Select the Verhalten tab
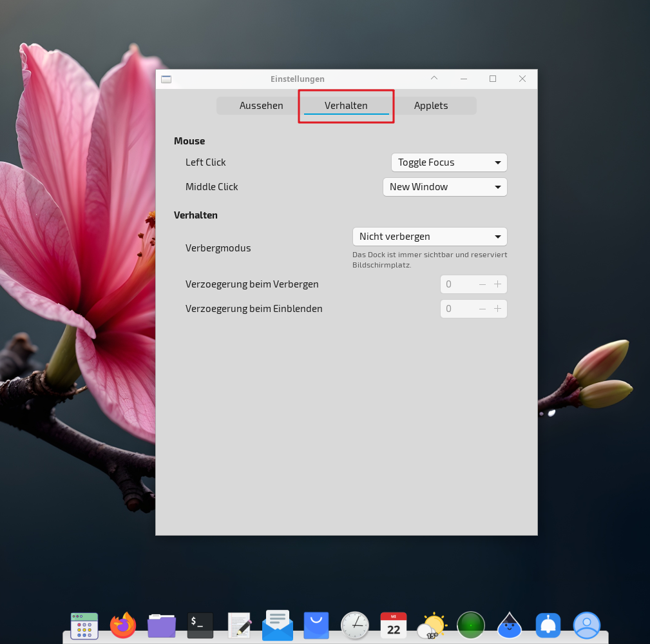 click(x=346, y=106)
